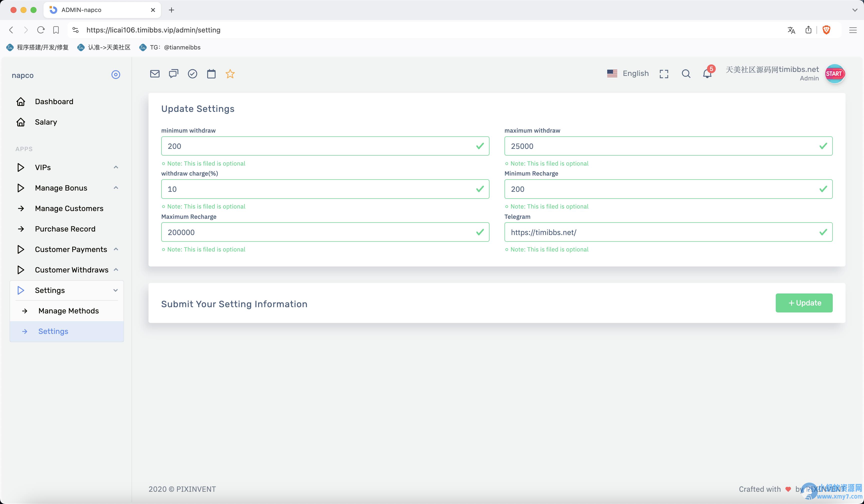The image size is (864, 504).
Task: Open the English language dropdown
Action: pos(628,73)
